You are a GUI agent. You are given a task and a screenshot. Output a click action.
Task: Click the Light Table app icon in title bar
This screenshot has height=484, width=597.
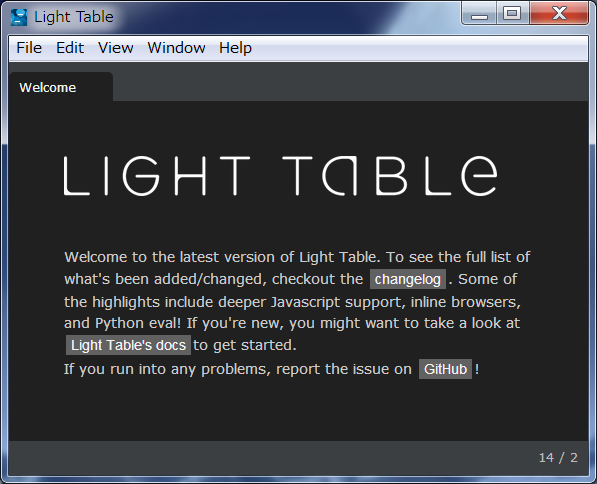(x=19, y=17)
